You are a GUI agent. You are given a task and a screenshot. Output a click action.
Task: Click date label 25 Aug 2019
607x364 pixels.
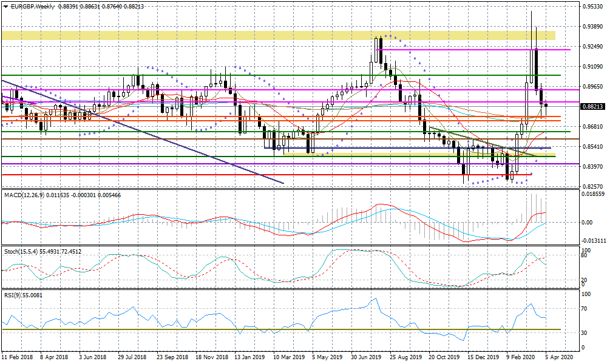pos(405,357)
